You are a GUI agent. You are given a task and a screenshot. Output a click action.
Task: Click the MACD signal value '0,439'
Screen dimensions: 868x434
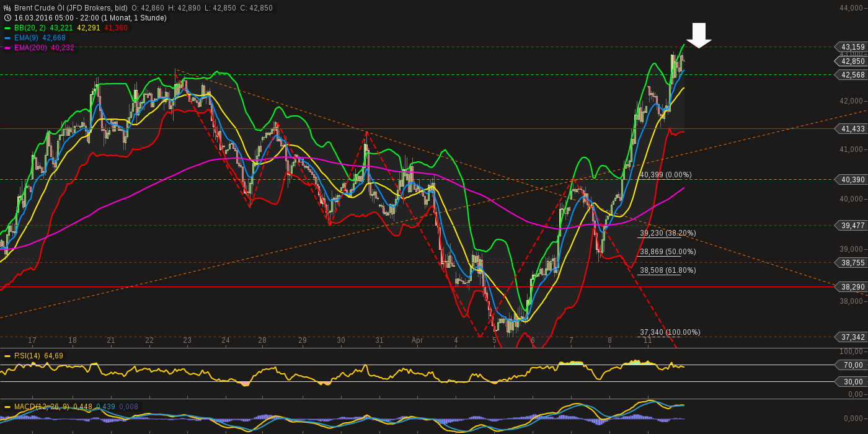tap(106, 407)
